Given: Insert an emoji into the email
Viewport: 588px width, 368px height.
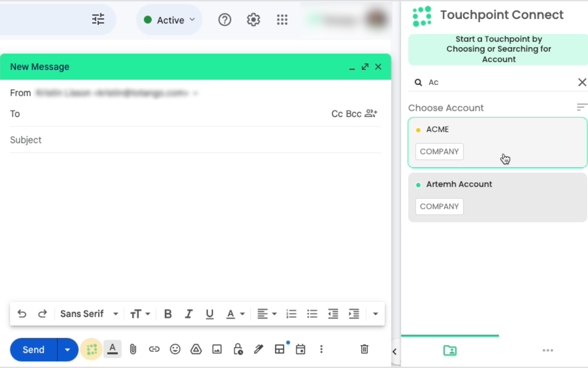Looking at the screenshot, I should pyautogui.click(x=175, y=349).
